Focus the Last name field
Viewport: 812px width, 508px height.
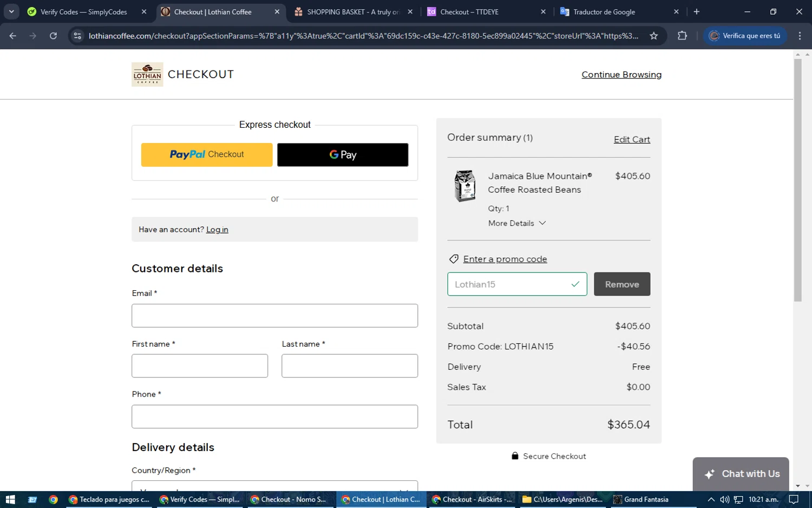point(350,366)
